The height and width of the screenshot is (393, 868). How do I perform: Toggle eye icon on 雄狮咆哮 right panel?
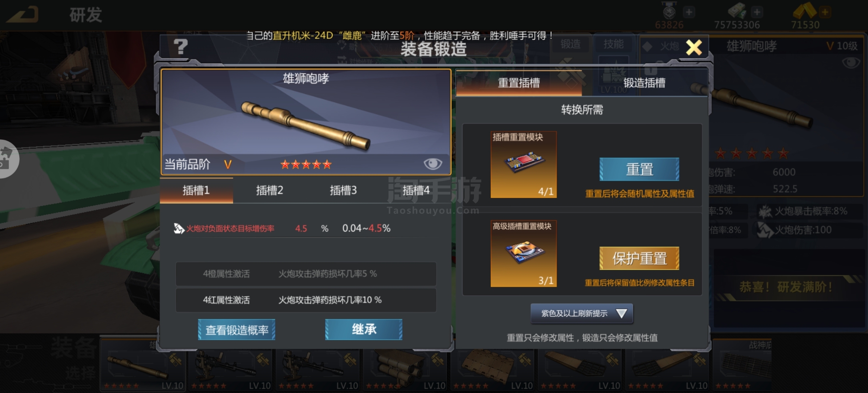coord(851,63)
